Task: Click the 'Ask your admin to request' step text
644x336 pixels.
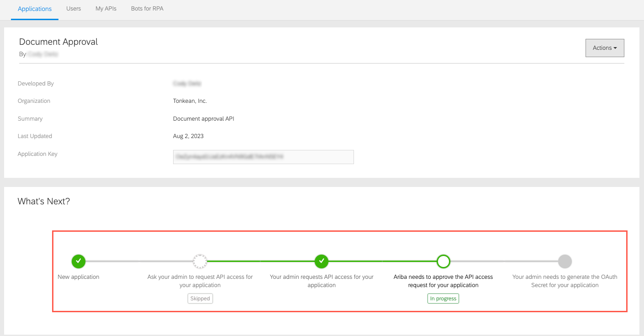Action: [200, 281]
